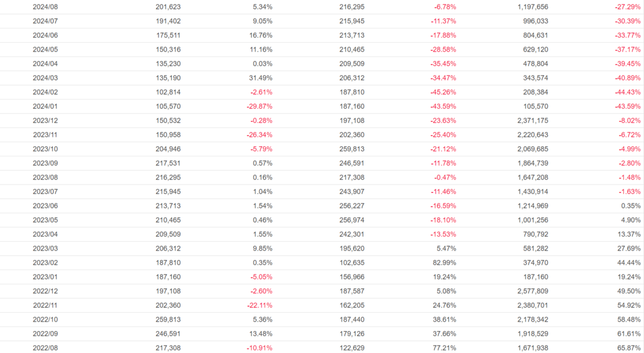Click the -29.87% red percentage
This screenshot has width=644, height=353.
click(x=259, y=106)
